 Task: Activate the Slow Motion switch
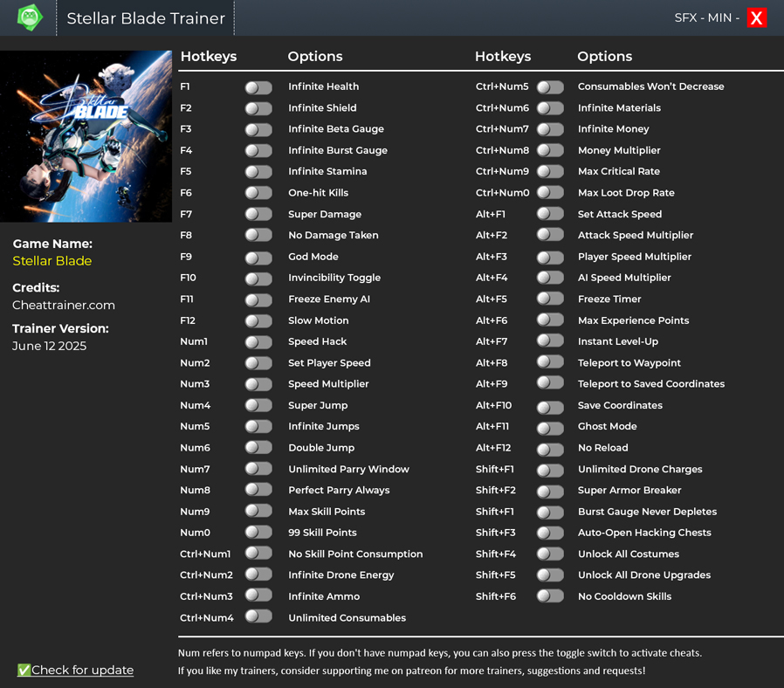click(258, 321)
